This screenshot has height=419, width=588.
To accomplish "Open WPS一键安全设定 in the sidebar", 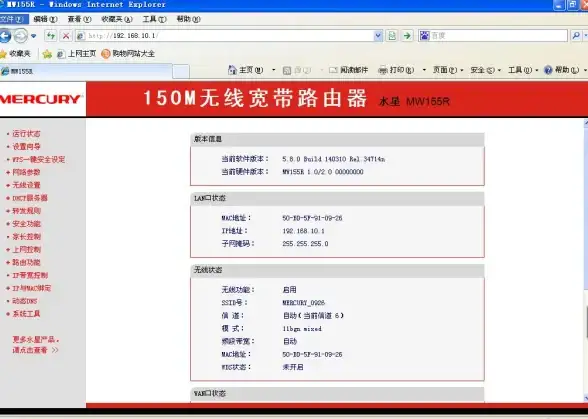I will [39, 159].
